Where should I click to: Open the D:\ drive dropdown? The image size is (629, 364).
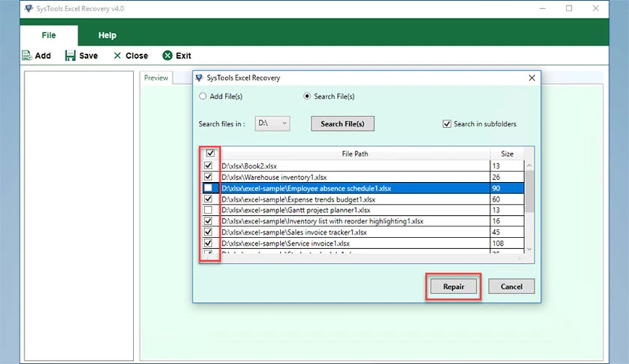[272, 123]
